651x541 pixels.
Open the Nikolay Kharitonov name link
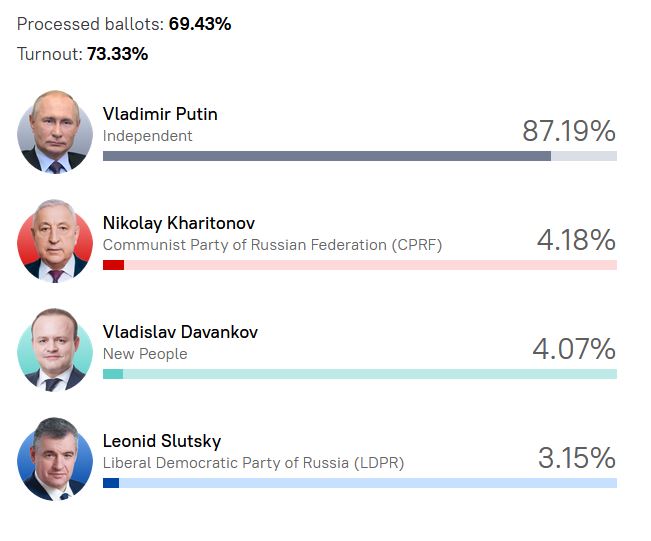pyautogui.click(x=178, y=223)
